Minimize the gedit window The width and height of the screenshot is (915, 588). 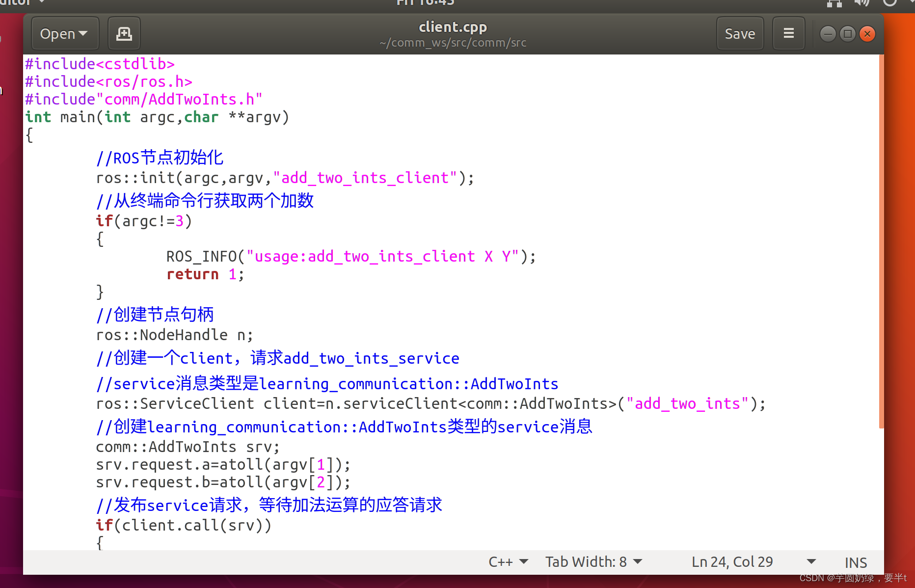[828, 34]
